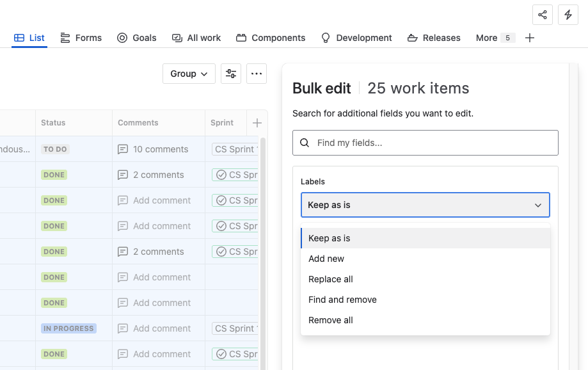Click the view settings icon beside Group
The image size is (588, 370).
click(x=230, y=73)
